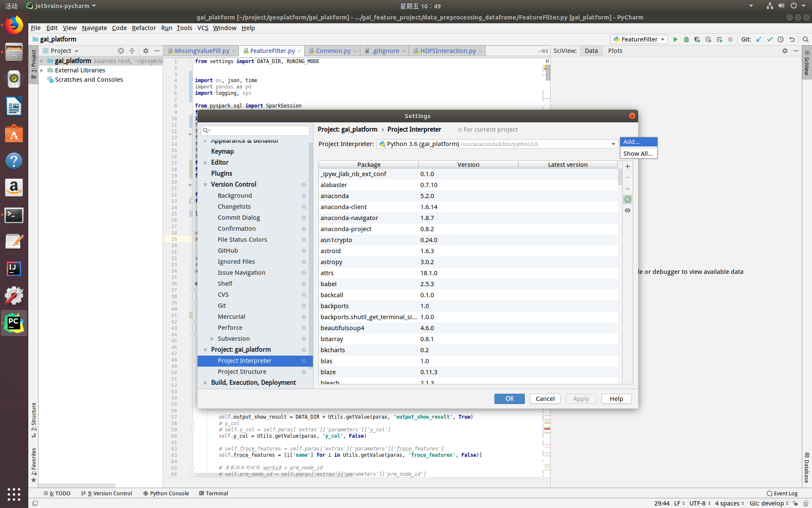Confirm settings with the OK button

click(510, 399)
